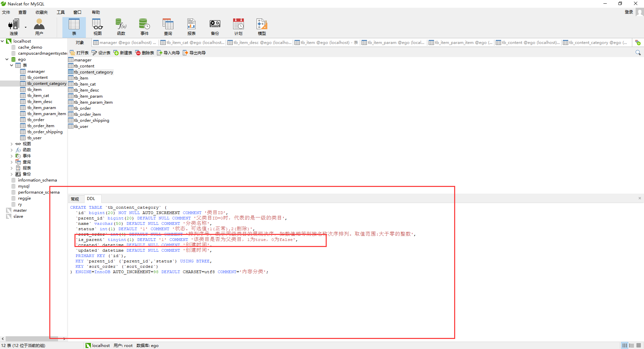Select tb_order_shipping in the sidebar tree
Screen dimensions: 644x349
click(x=45, y=132)
